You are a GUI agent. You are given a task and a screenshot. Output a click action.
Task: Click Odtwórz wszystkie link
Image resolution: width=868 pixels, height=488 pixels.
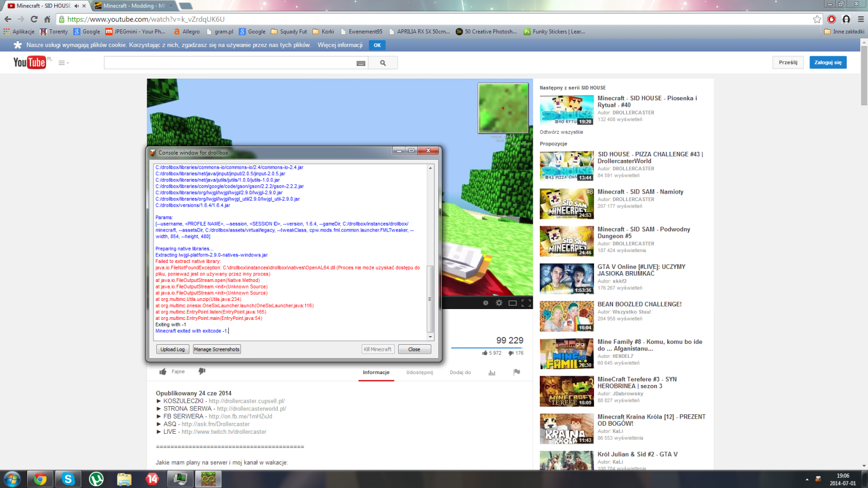(561, 132)
